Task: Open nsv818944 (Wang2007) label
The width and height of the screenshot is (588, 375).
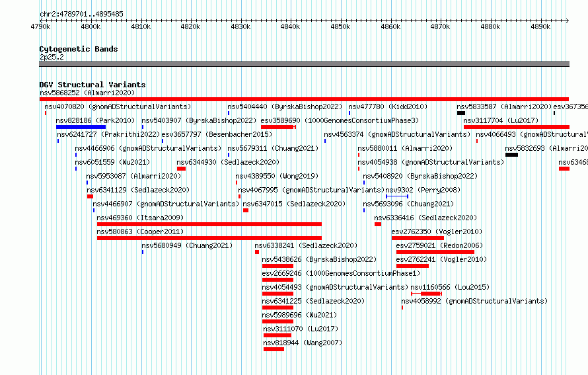Action: tap(303, 343)
